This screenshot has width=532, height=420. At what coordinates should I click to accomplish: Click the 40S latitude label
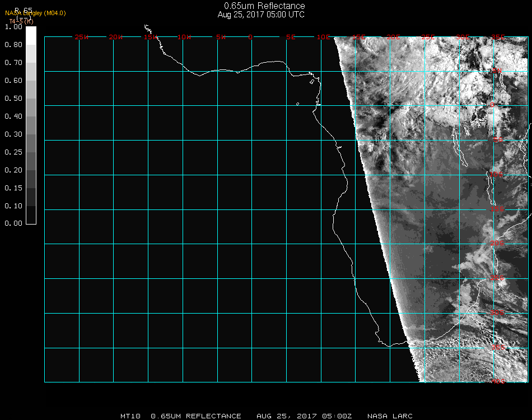coord(497,381)
